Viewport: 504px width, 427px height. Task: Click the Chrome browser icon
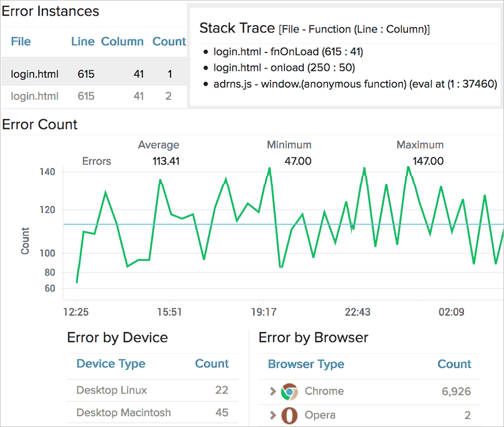point(289,391)
